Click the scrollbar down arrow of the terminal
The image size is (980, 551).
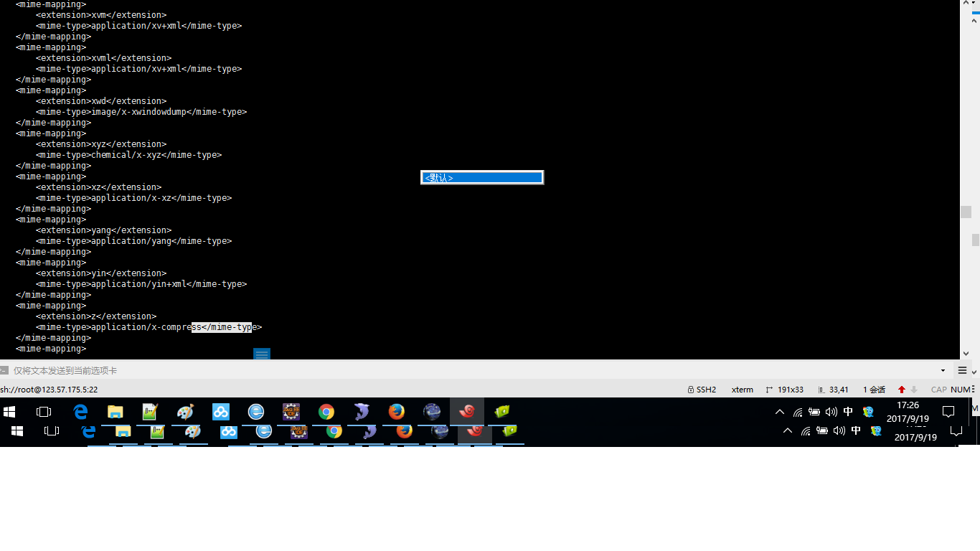click(966, 354)
